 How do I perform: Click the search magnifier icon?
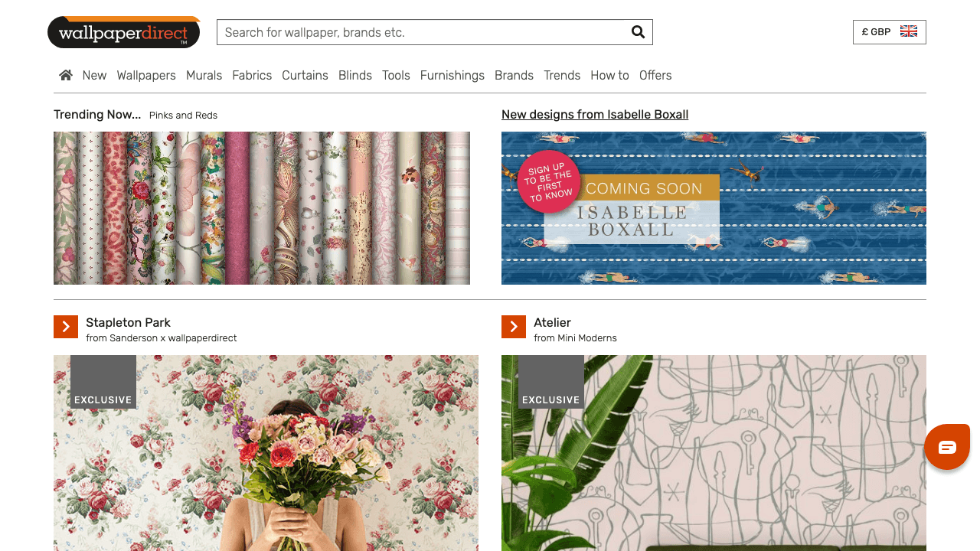[x=638, y=32]
